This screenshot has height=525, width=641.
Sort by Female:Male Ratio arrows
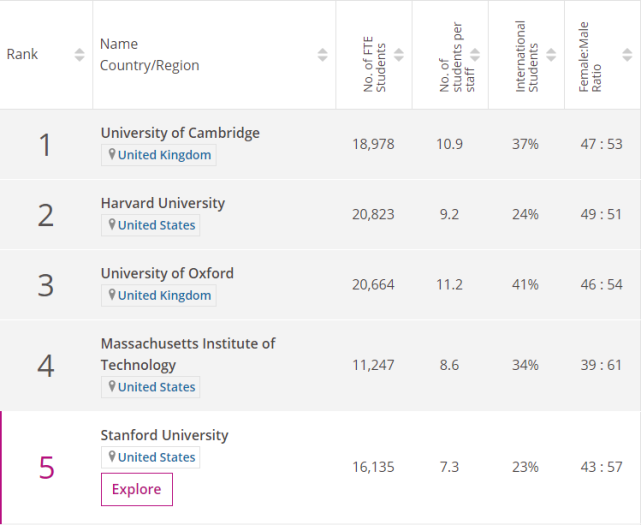(626, 54)
